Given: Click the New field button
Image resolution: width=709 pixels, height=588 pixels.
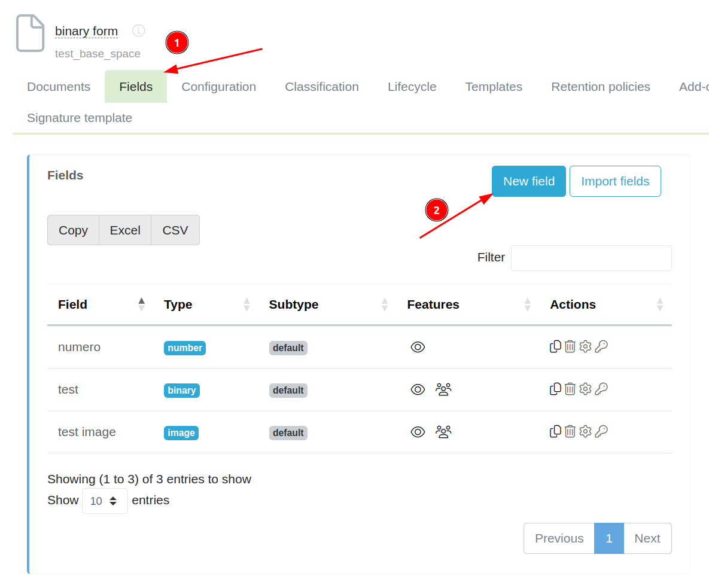Looking at the screenshot, I should pos(528,181).
